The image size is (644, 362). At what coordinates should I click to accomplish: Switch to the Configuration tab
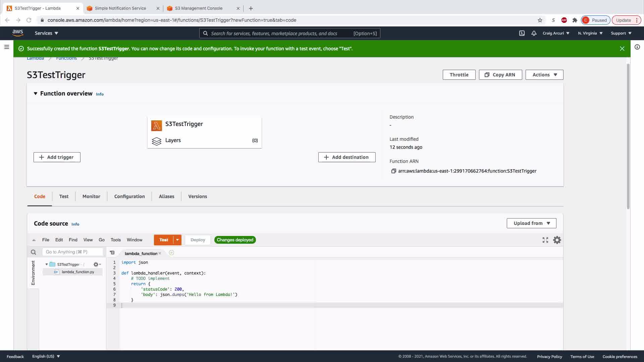coord(129,196)
